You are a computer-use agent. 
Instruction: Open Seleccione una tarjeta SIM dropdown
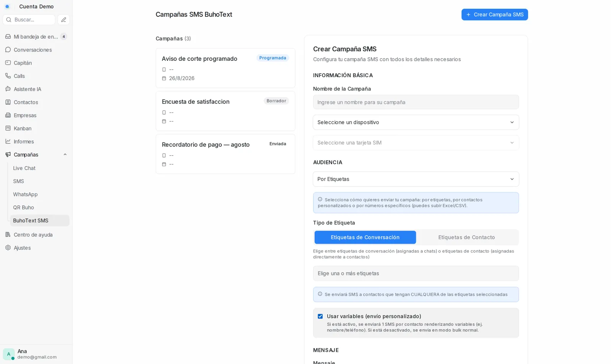(x=416, y=142)
